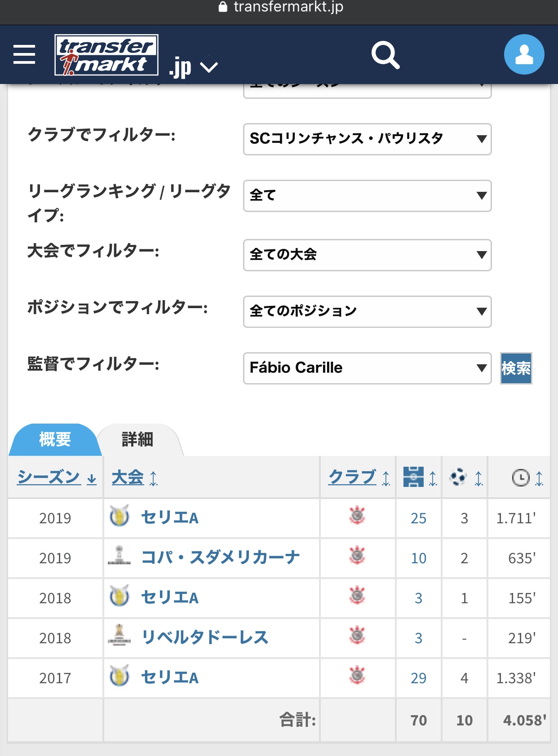The width and height of the screenshot is (558, 756).
Task: Open the hamburger navigation menu
Action: [24, 54]
